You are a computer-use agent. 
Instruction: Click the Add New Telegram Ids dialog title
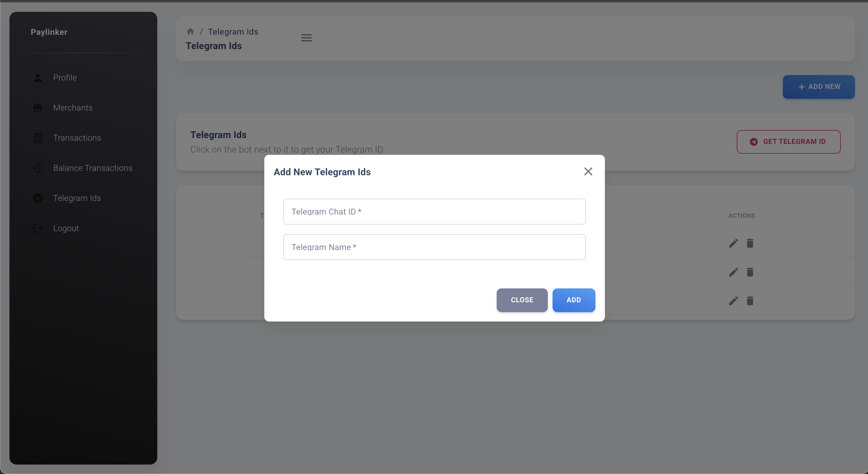[x=322, y=172]
